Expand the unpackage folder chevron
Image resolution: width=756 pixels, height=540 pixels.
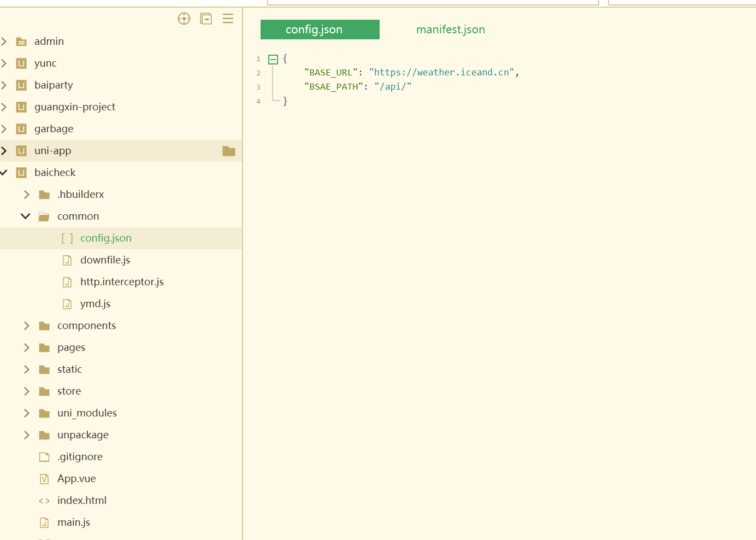tap(26, 435)
